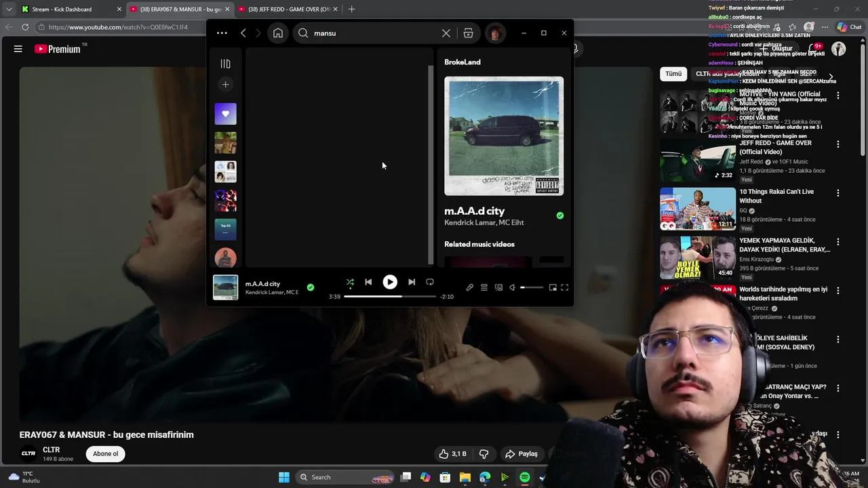Image resolution: width=868 pixels, height=488 pixels.
Task: Switch to ERAY067 & MANSUR browser tab
Action: pyautogui.click(x=180, y=9)
